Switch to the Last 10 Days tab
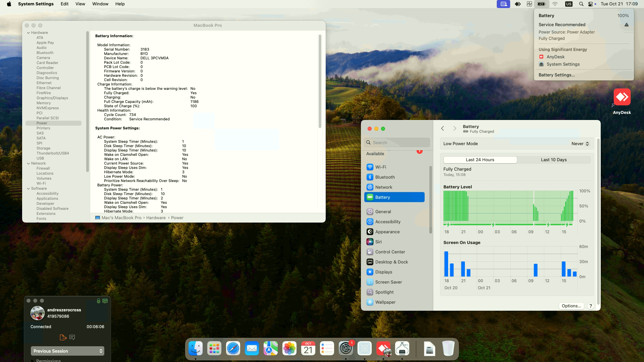The width and height of the screenshot is (644, 362). (554, 160)
